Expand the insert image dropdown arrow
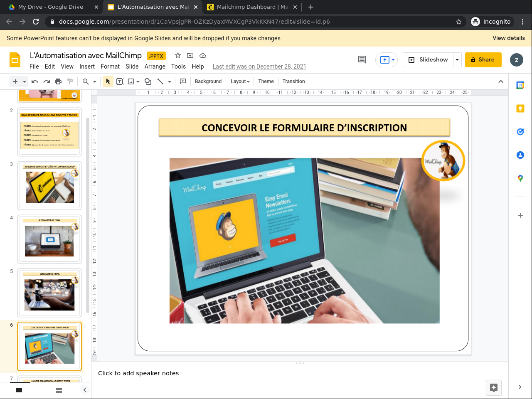Screen dimensions: 532x399 pyautogui.click(x=138, y=81)
